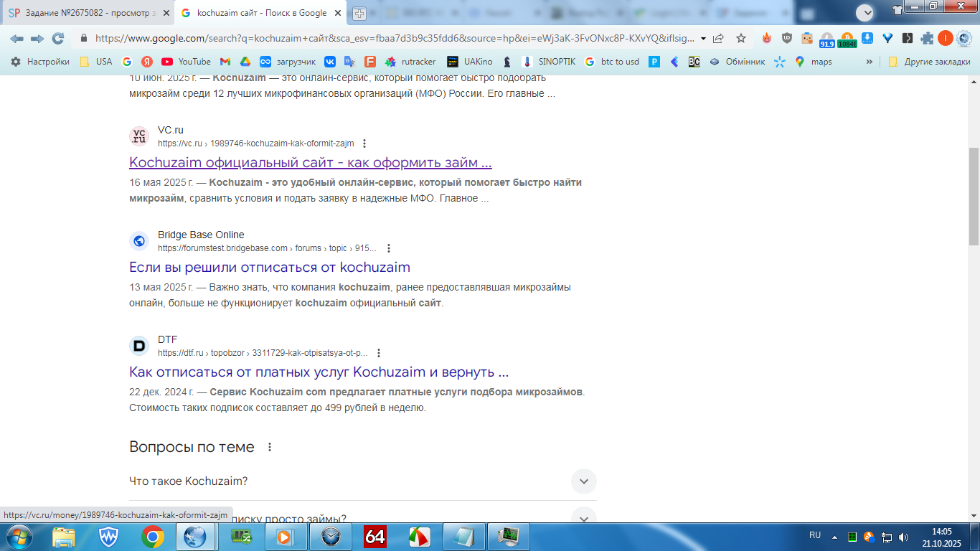This screenshot has width=980, height=551.
Task: Open the Google Maps bookmark
Action: point(813,62)
